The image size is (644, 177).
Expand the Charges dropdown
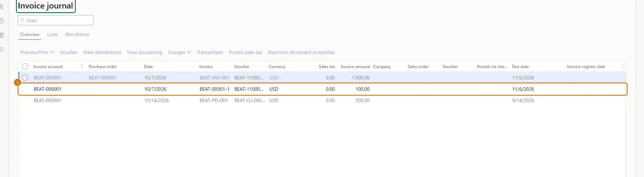(179, 52)
